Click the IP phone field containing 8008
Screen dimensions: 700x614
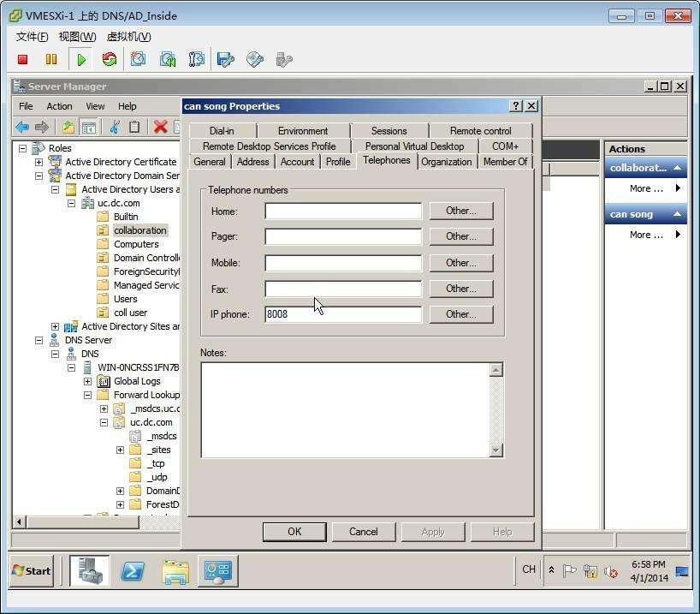coord(343,314)
